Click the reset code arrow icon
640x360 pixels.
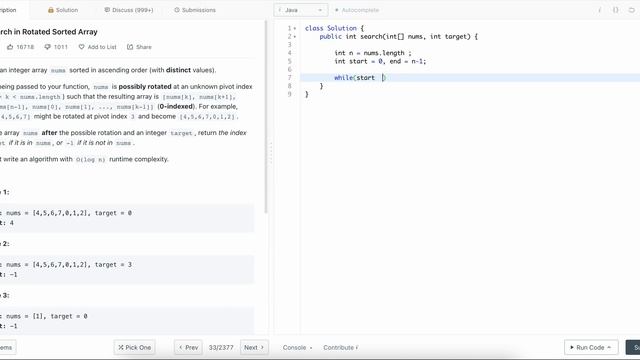pos(631,10)
